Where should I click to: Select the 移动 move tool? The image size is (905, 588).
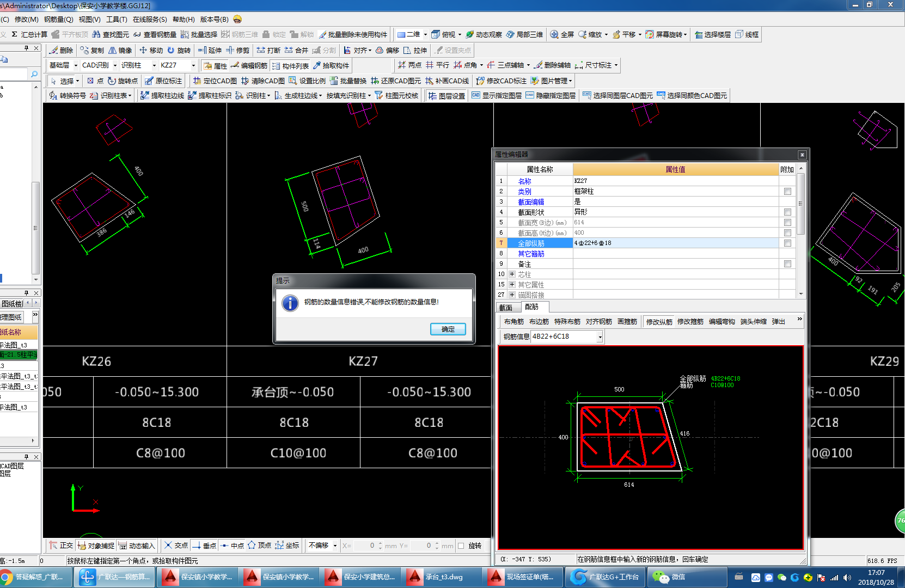(x=151, y=50)
